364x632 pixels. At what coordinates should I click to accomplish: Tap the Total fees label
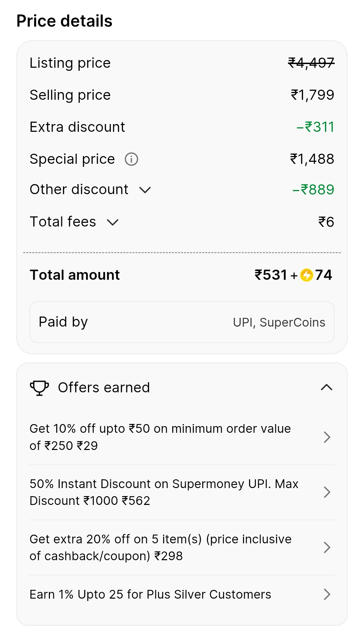tap(63, 222)
